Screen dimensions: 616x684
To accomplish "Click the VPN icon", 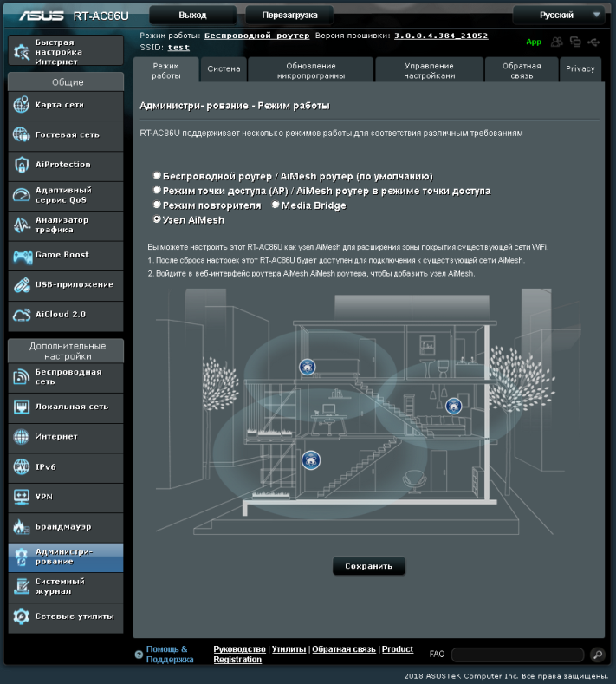I will point(21,497).
